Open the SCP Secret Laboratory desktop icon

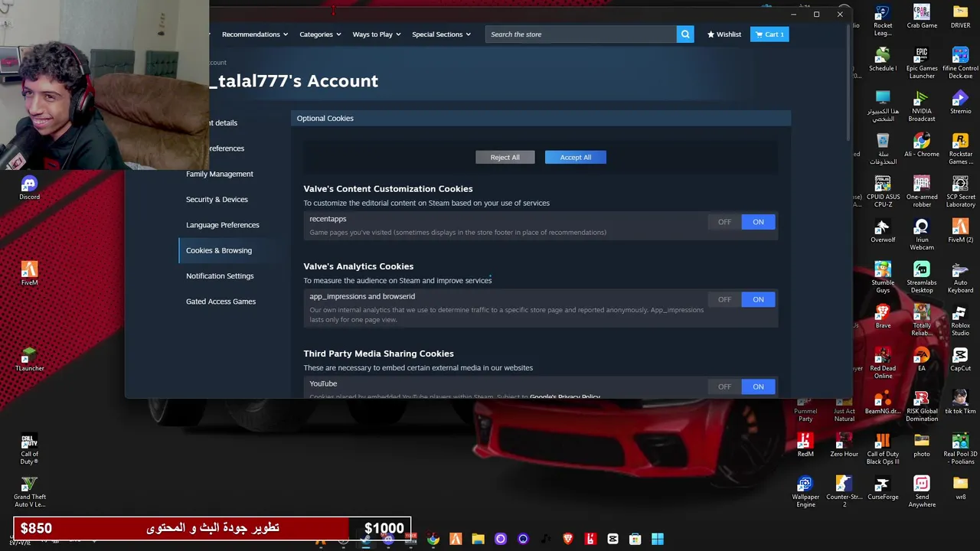[960, 192]
